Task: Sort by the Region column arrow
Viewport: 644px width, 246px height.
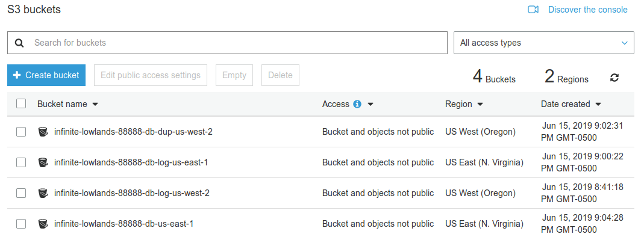Action: point(480,105)
